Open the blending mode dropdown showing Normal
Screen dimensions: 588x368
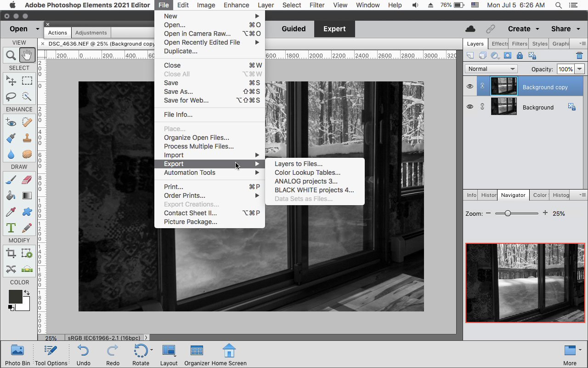click(x=491, y=68)
